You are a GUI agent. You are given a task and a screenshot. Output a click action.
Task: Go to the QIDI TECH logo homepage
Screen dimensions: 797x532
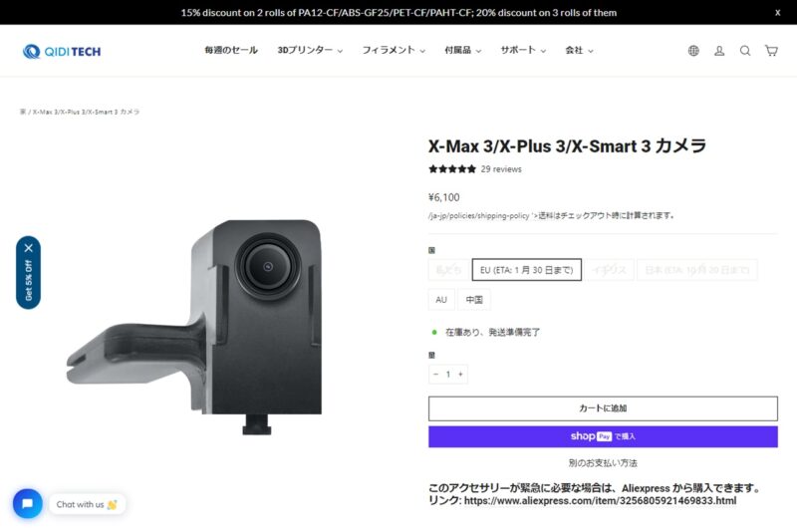click(62, 51)
